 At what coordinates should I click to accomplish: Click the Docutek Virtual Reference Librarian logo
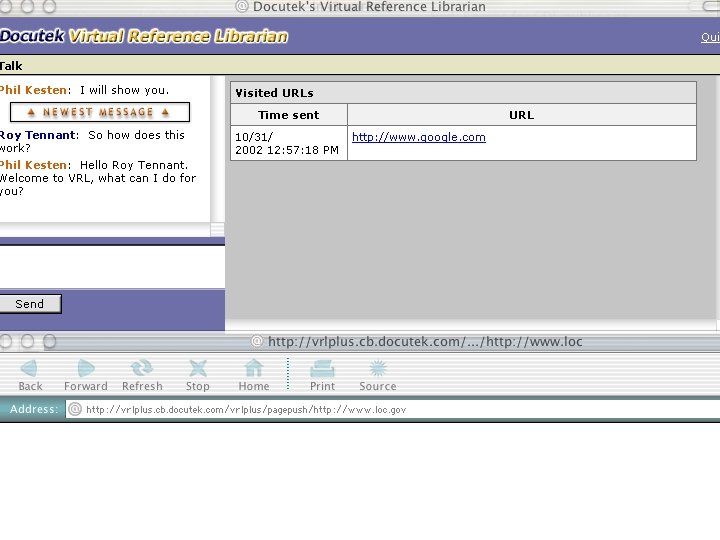point(144,36)
